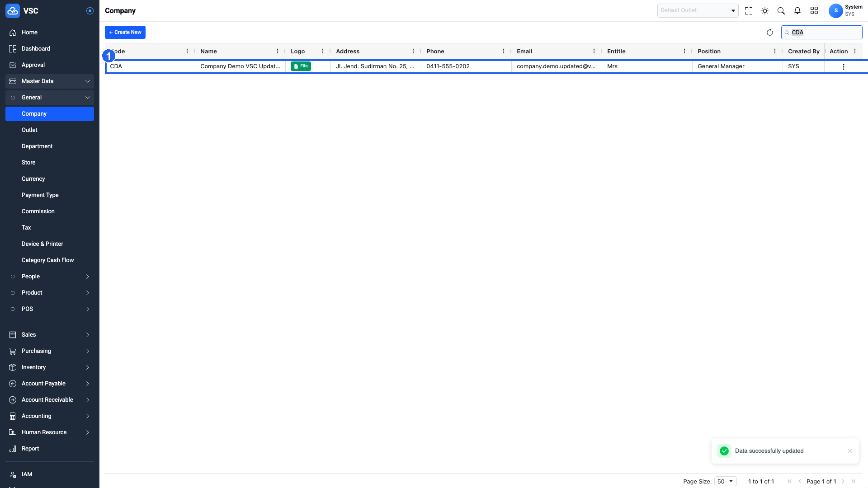Open the Home menu item
868x488 pixels.
click(50, 33)
